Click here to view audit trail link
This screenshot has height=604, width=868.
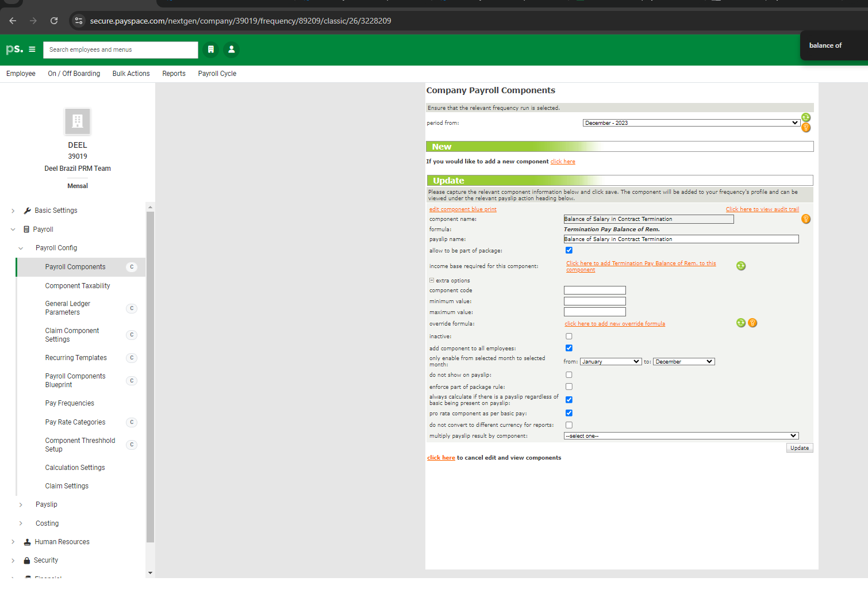(x=762, y=209)
